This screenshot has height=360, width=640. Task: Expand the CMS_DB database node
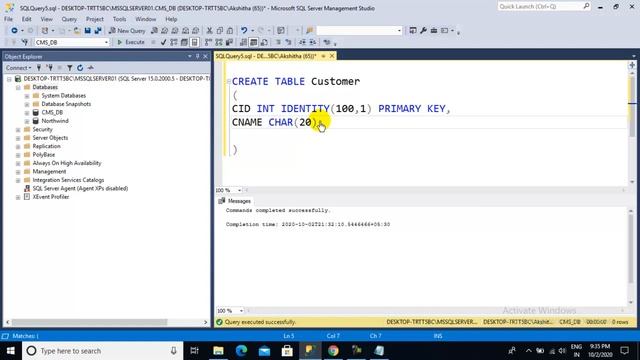click(27, 113)
